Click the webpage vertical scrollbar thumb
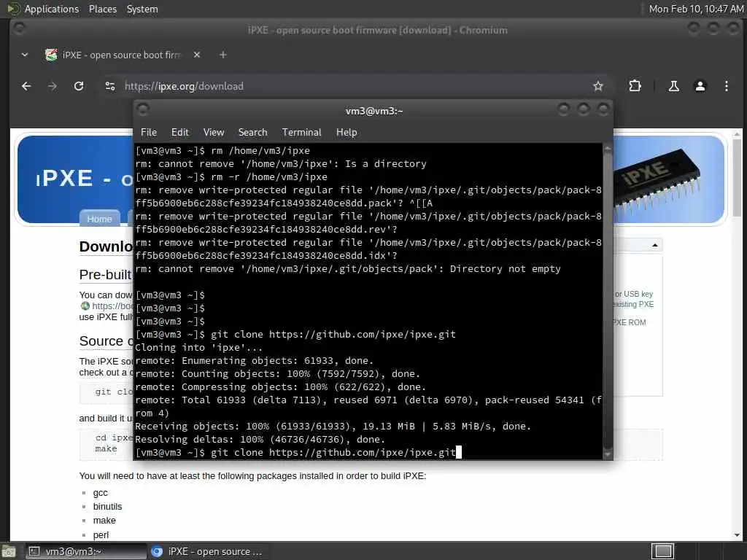 pyautogui.click(x=737, y=179)
